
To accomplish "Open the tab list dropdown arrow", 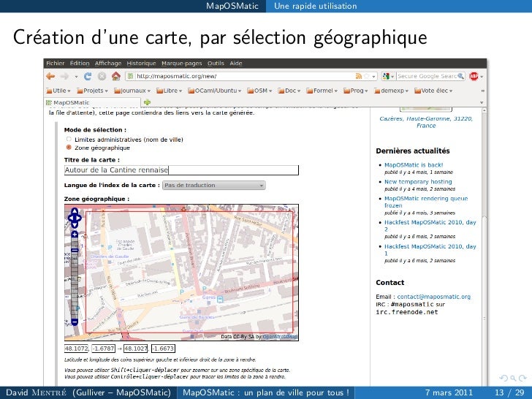I will (482, 102).
